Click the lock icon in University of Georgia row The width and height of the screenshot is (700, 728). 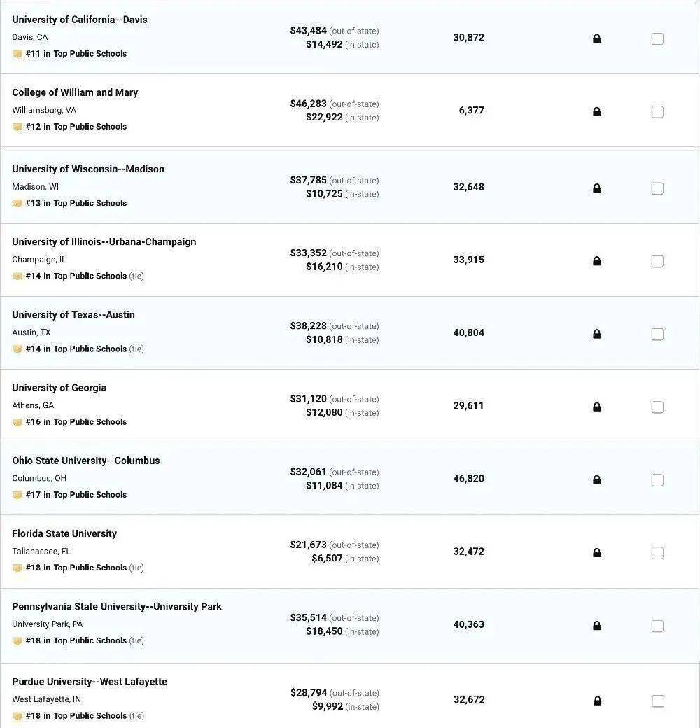[x=596, y=407]
